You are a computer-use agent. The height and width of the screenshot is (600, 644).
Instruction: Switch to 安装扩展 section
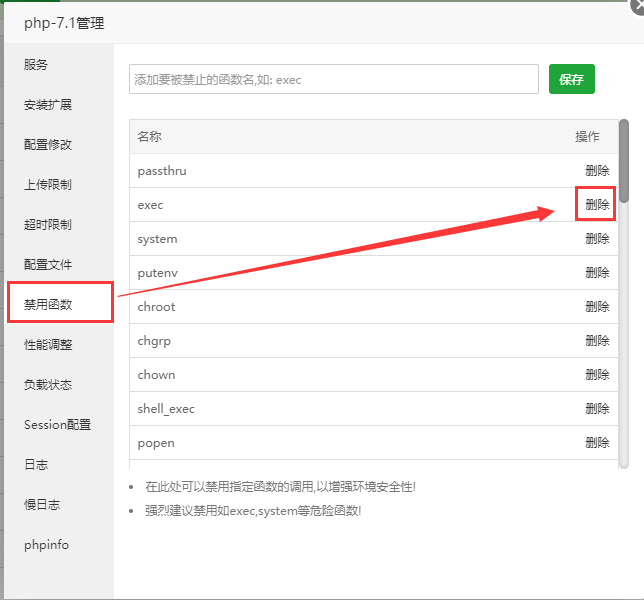(48, 105)
